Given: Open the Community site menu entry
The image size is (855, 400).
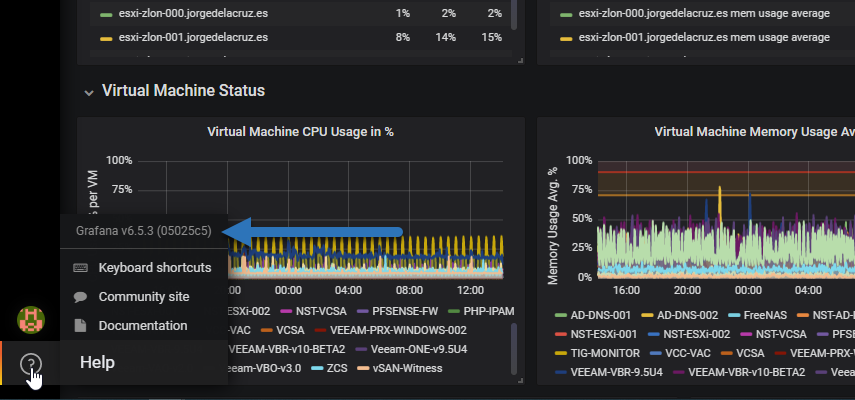Looking at the screenshot, I should (x=144, y=297).
